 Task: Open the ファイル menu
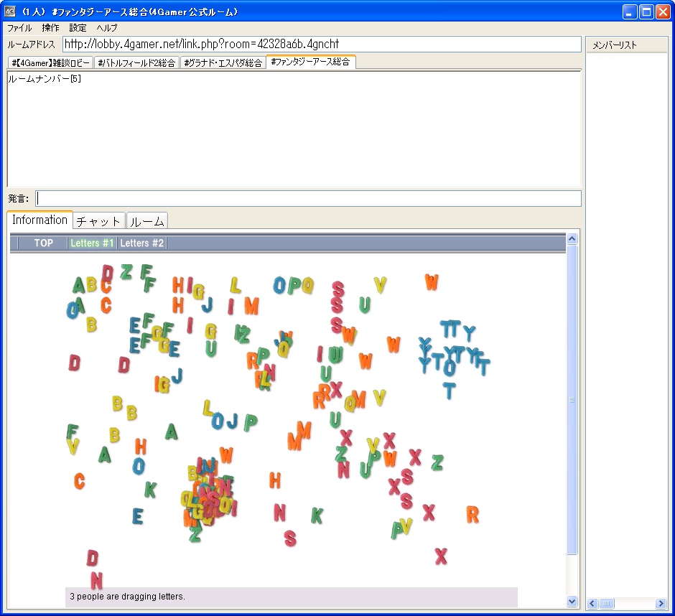(x=19, y=28)
